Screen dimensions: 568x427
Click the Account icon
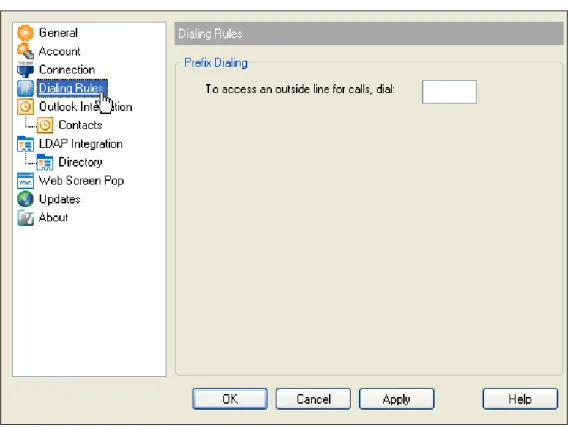pos(25,51)
